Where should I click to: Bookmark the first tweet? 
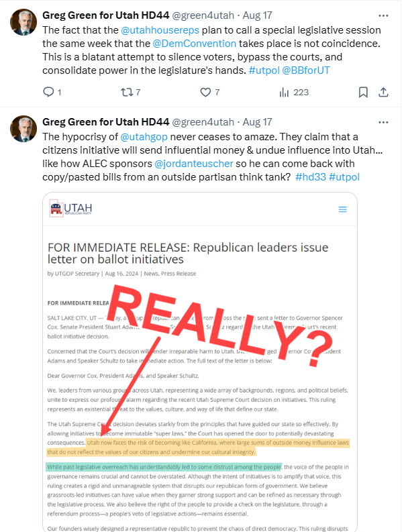363,92
